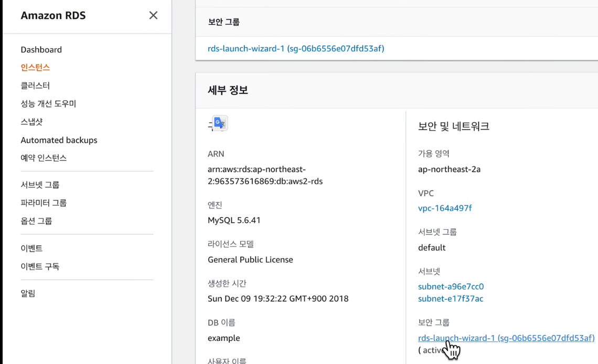Image resolution: width=598 pixels, height=364 pixels.
Task: Go to 스냅샷 in the sidebar
Action: tap(31, 122)
